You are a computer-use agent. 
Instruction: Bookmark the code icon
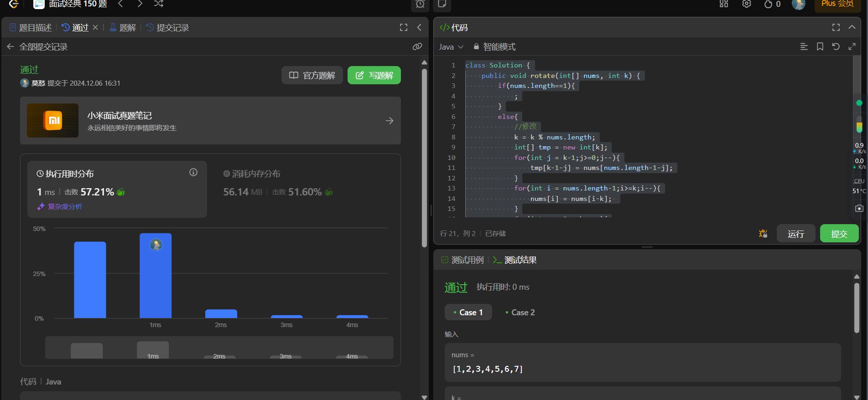tap(820, 46)
